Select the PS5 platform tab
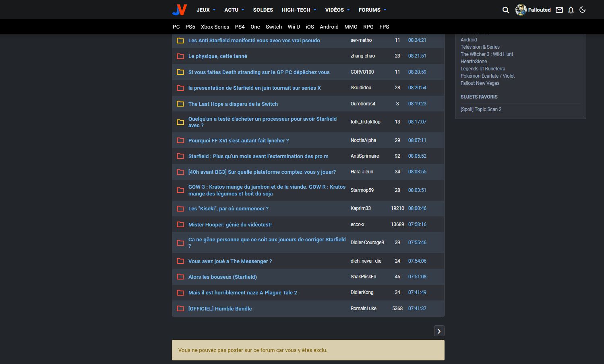 click(x=190, y=27)
